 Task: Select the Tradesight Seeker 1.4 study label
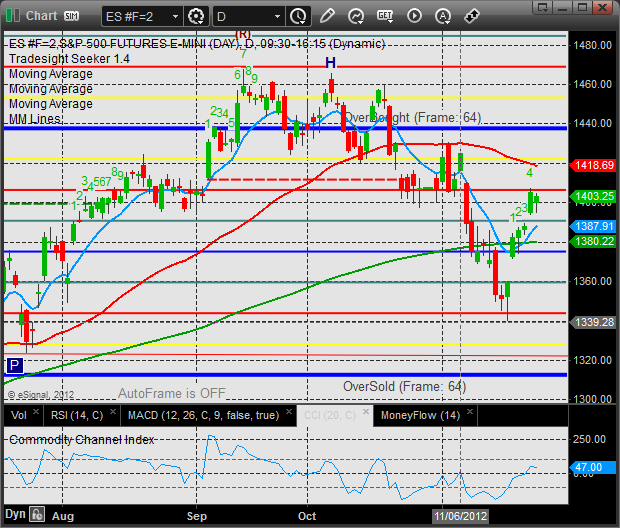click(69, 59)
